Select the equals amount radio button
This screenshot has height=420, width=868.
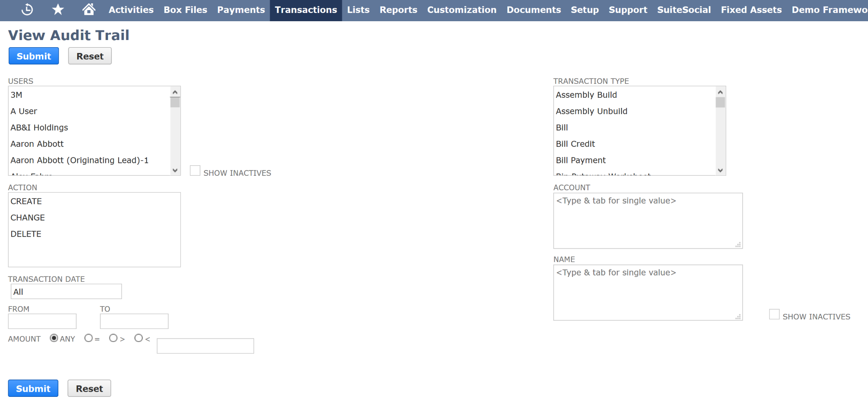click(88, 338)
